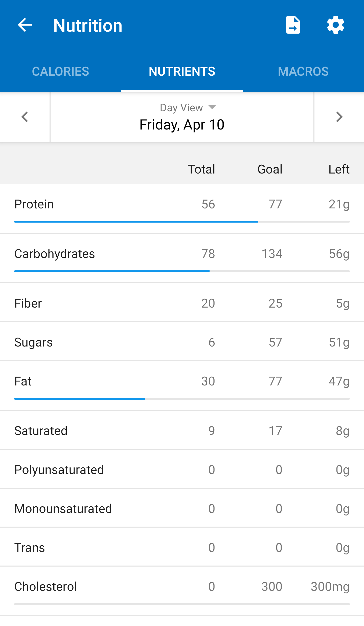
Task: Tap the Cholesterol row
Action: tap(182, 587)
